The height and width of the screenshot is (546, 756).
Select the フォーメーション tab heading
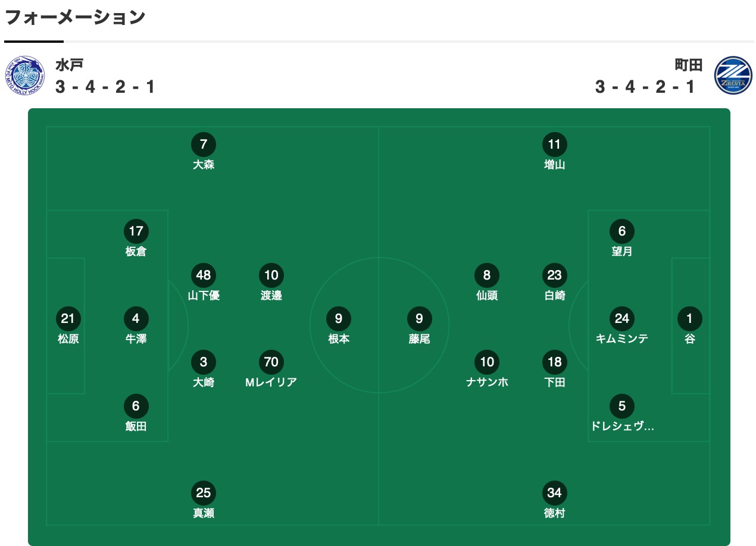pyautogui.click(x=75, y=17)
